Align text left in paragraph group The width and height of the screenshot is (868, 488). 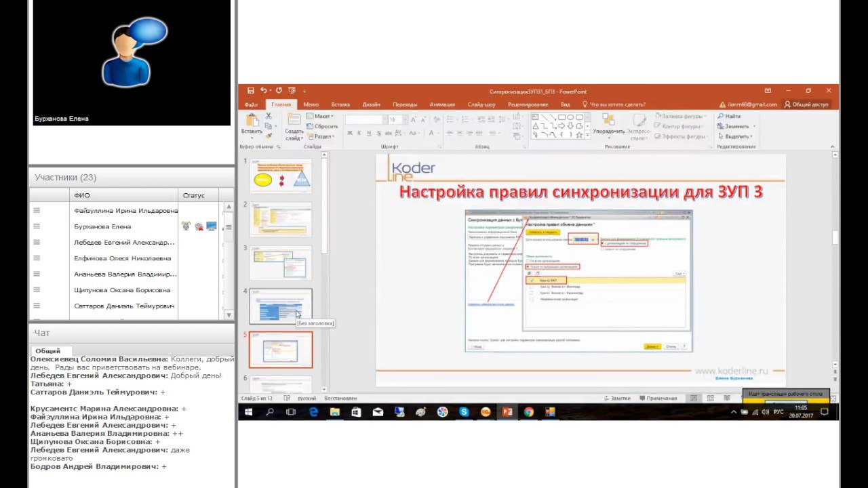[x=449, y=134]
